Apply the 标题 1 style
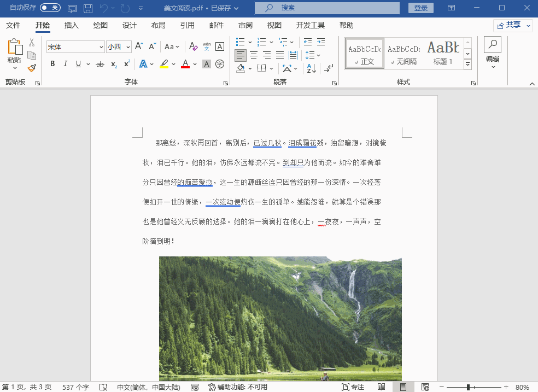 point(443,54)
